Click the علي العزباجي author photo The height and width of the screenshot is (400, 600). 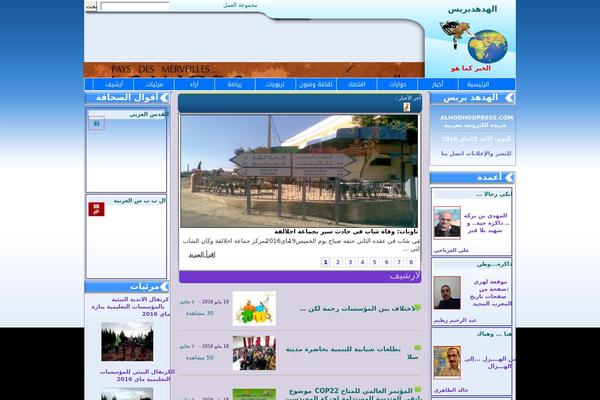447,223
